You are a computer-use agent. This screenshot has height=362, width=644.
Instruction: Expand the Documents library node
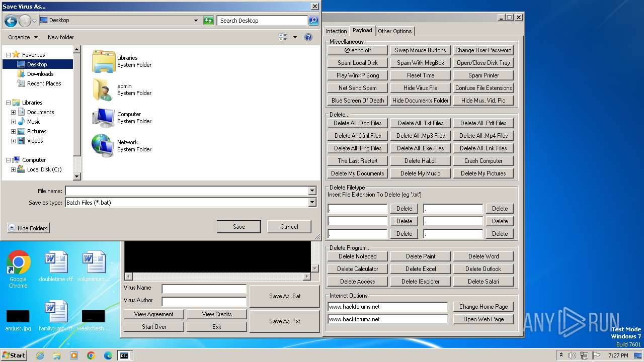[x=13, y=112]
